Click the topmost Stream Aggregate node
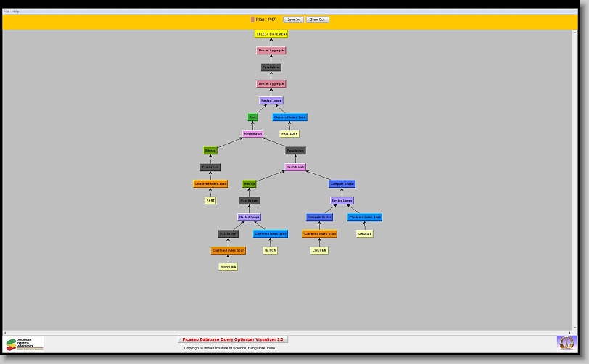Viewport: 589px width, 364px height. 271,51
